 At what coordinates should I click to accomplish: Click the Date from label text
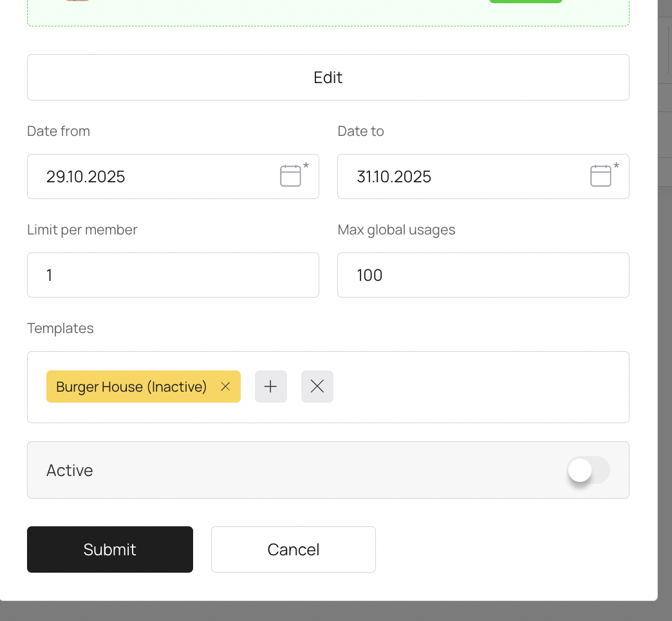(x=59, y=131)
